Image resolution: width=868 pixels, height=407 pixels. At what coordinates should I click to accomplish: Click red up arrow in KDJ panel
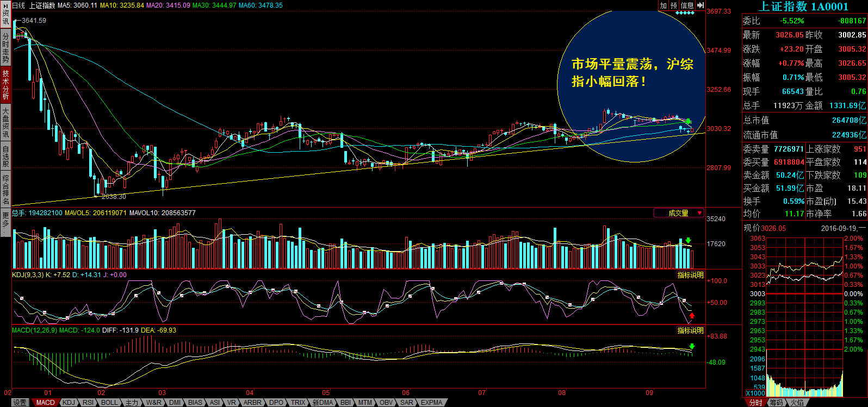pos(692,315)
